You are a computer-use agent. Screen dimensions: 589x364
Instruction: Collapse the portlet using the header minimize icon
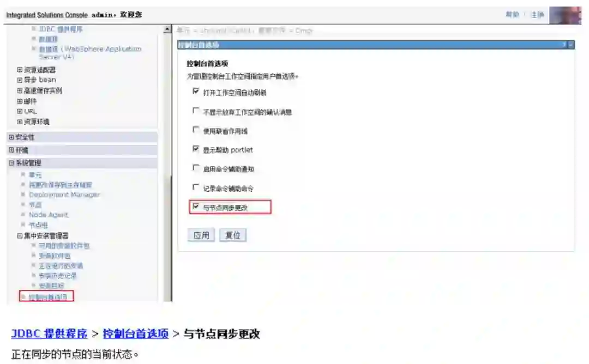click(x=571, y=45)
